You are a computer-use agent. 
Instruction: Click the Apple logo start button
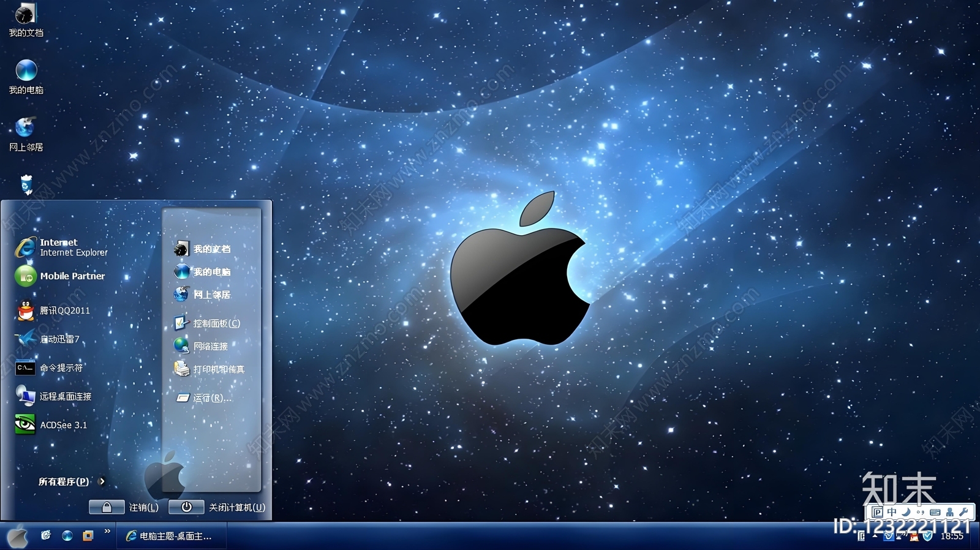17,536
